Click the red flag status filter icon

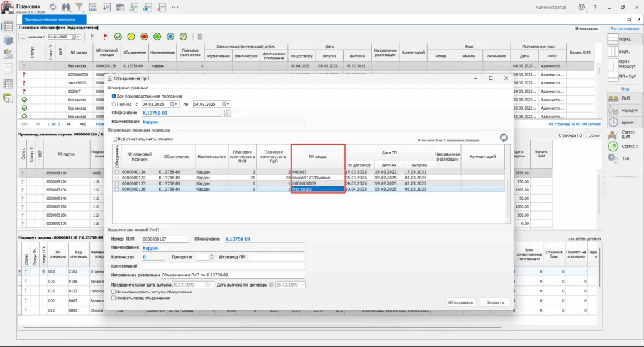105,37
